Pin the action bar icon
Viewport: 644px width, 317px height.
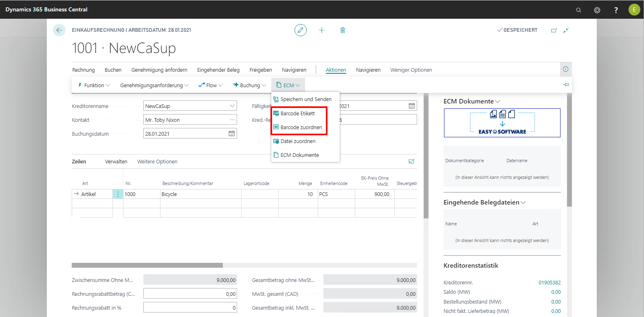tap(566, 85)
